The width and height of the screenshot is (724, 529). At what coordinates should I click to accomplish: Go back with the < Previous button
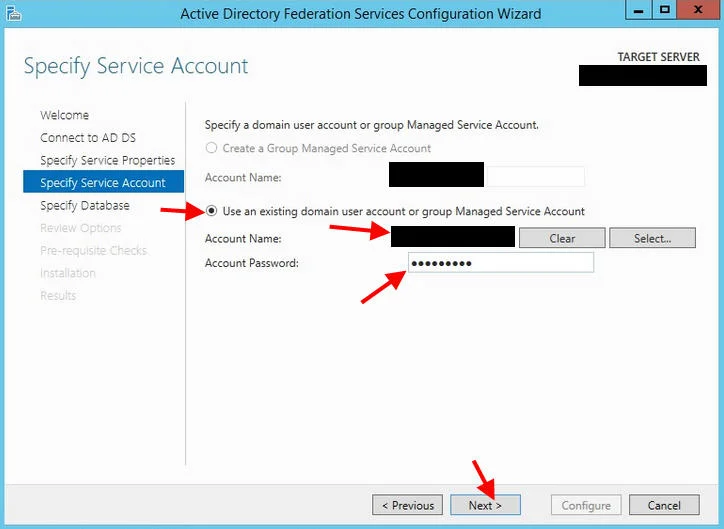(x=407, y=505)
